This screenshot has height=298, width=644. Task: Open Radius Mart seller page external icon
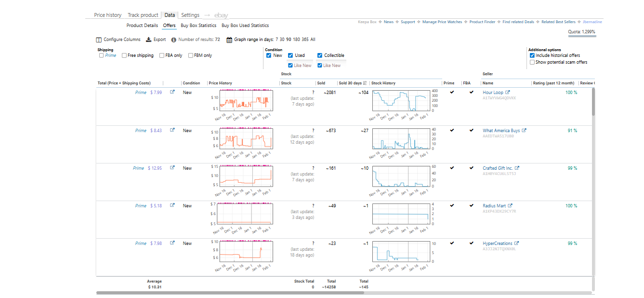coord(510,206)
